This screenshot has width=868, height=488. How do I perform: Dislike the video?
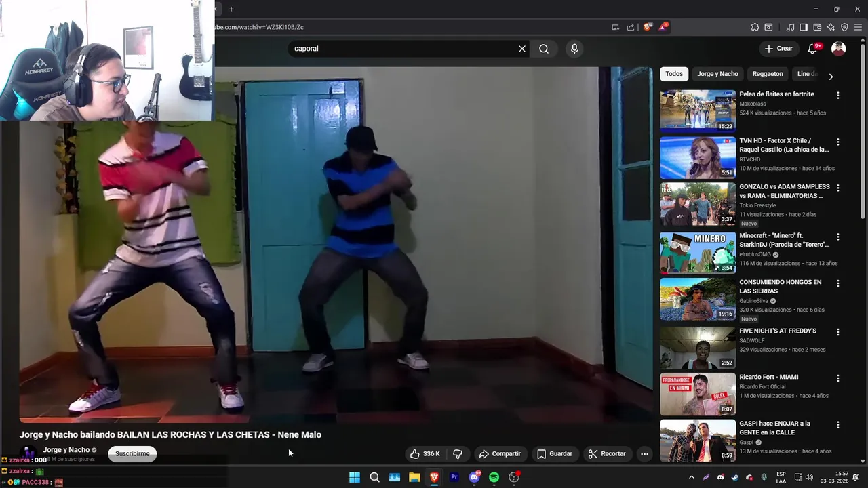click(458, 454)
